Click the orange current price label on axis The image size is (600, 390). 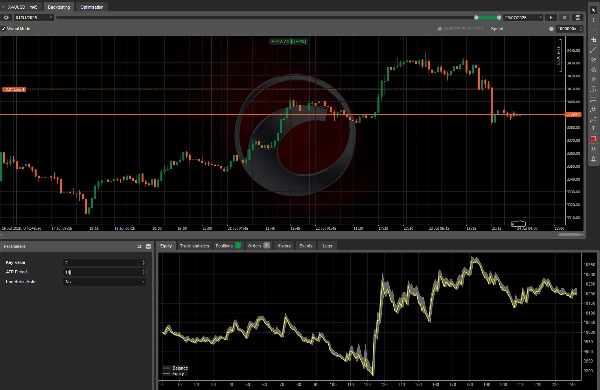tap(573, 114)
